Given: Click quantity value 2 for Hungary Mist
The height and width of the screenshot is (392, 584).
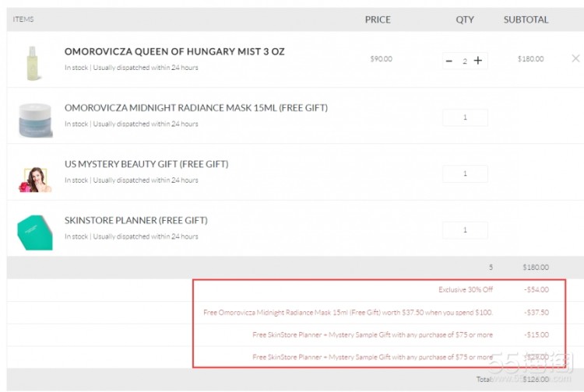Looking at the screenshot, I should click(465, 61).
